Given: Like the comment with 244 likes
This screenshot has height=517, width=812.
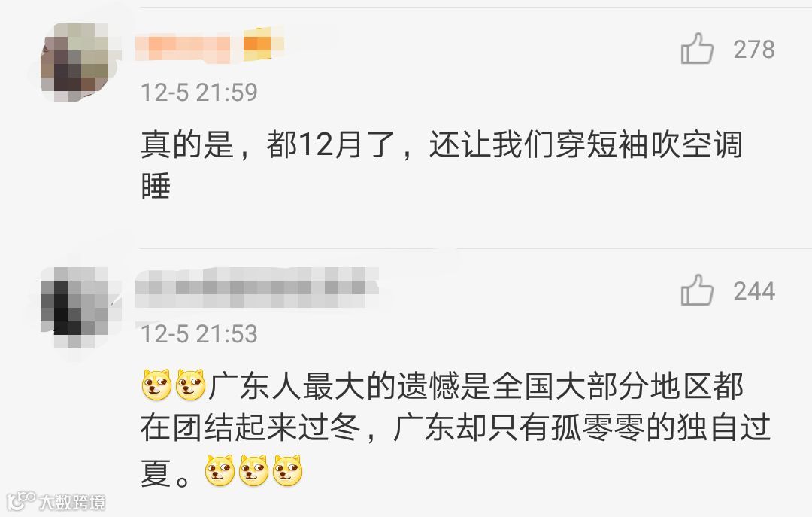Looking at the screenshot, I should (697, 290).
